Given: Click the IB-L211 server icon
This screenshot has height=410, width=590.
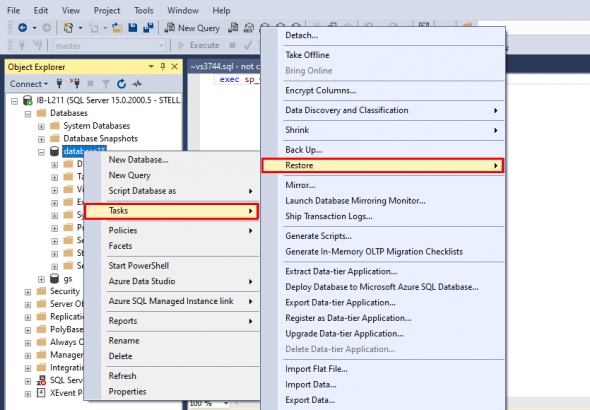Looking at the screenshot, I should pyautogui.click(x=27, y=100).
